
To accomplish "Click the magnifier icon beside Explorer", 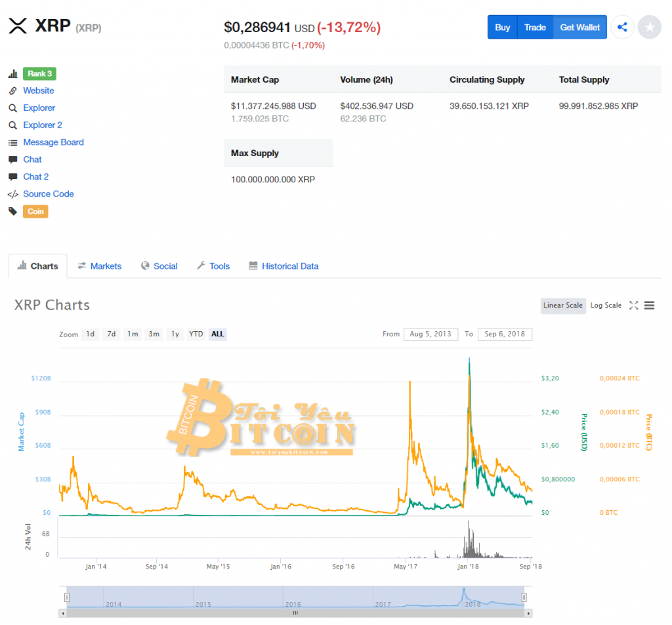I will pos(13,108).
